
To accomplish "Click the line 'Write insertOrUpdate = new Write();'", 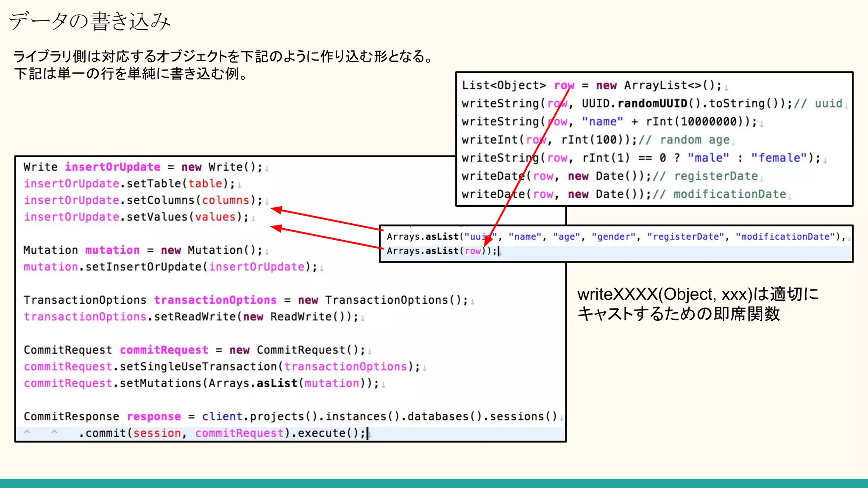I will pos(143,167).
